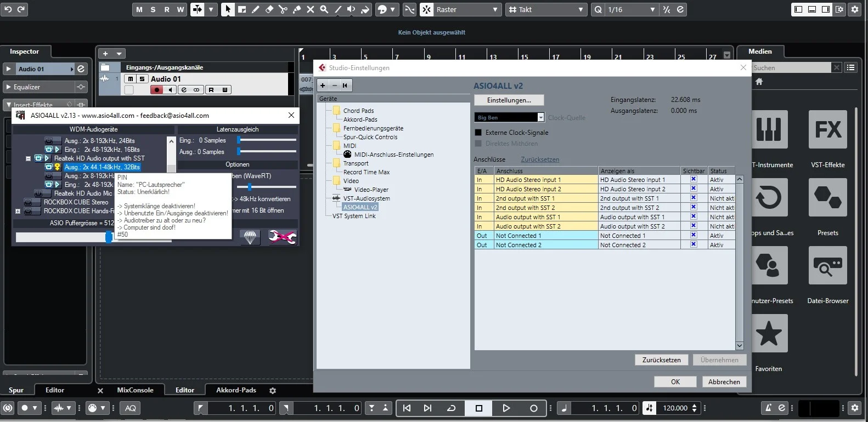Open ASIO4ALL advanced options wrench icon
The height and width of the screenshot is (422, 868).
click(282, 237)
